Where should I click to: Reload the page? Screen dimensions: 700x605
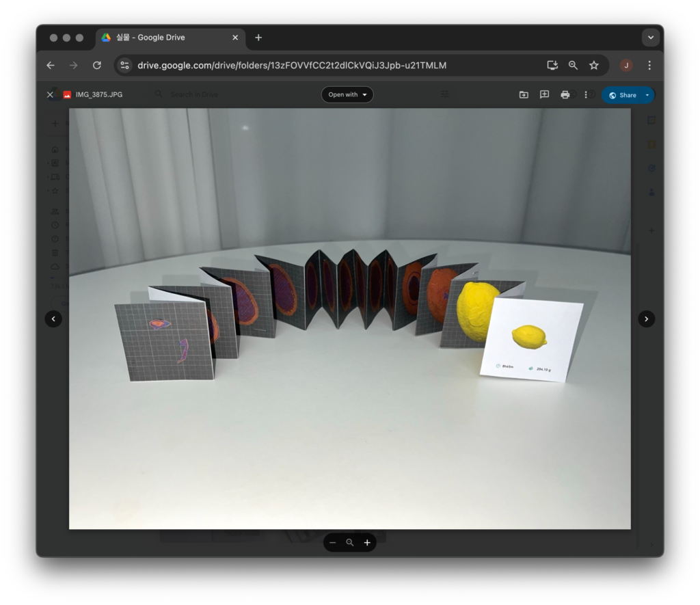point(97,66)
